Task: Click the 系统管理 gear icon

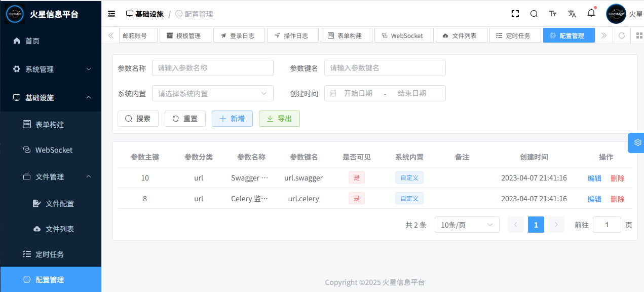Action: tap(17, 69)
